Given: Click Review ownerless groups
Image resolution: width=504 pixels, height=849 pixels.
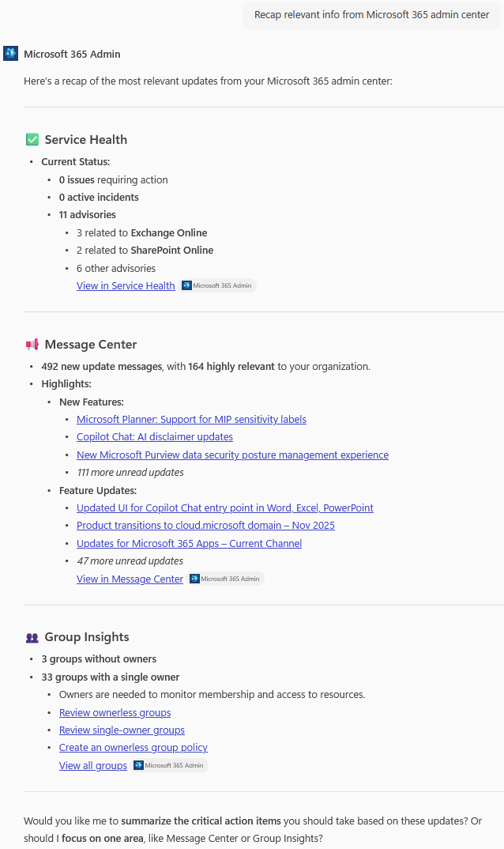Looking at the screenshot, I should [115, 712].
